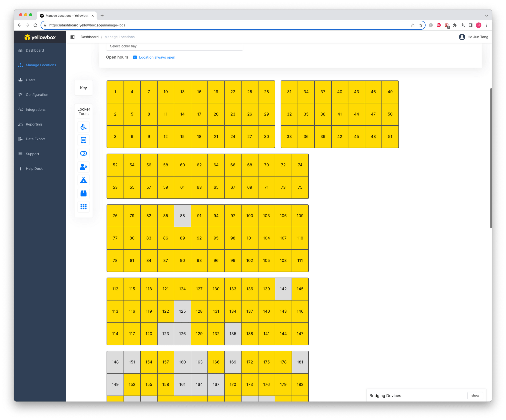Uncheck the Location always open checkbox
This screenshot has width=506, height=420.
point(135,57)
